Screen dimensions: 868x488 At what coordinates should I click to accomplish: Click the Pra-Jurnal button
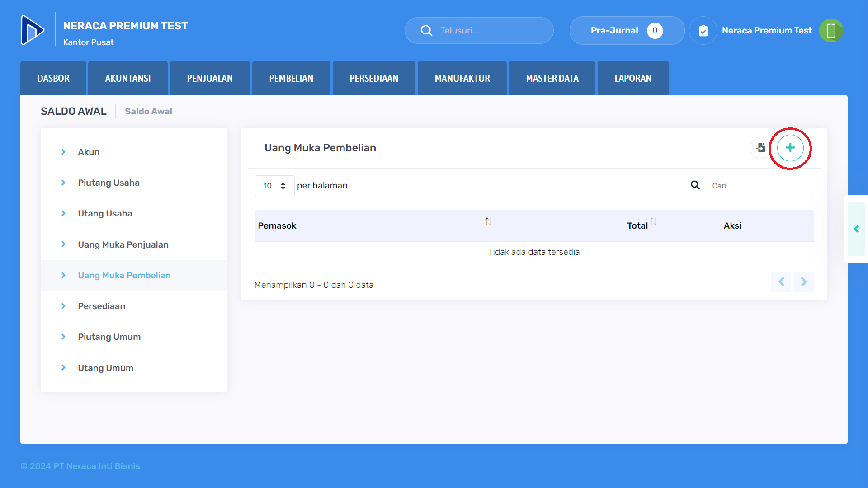(x=627, y=30)
